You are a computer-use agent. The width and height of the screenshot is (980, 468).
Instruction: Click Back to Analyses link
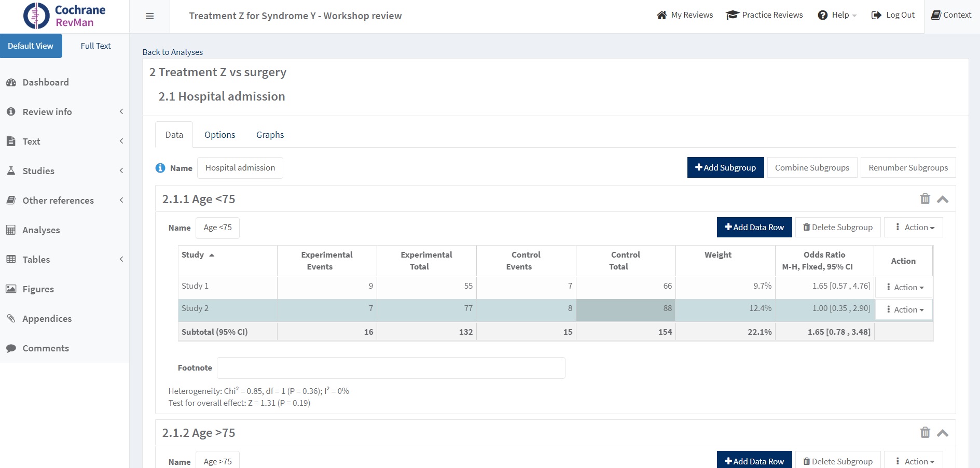[x=173, y=52]
